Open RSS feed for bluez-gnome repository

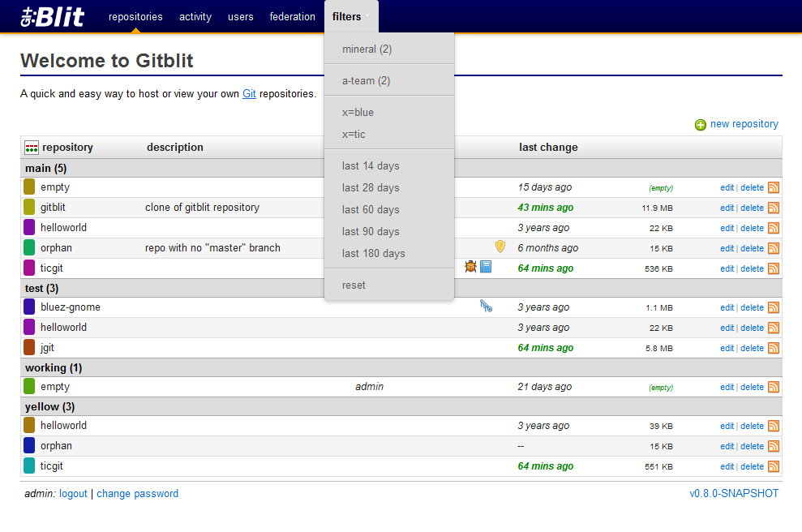pyautogui.click(x=774, y=307)
